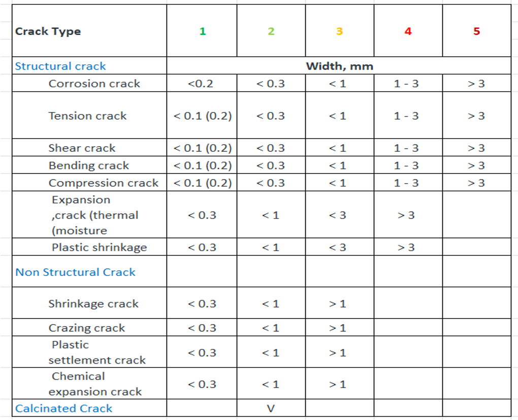Click the "Bending crack" label cell
This screenshot has width=518, height=420.
tap(89, 165)
